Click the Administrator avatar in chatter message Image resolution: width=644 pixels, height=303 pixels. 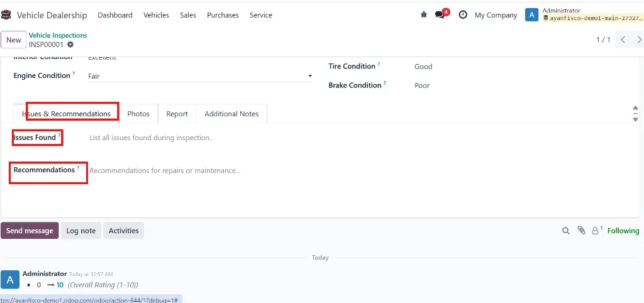tap(10, 280)
